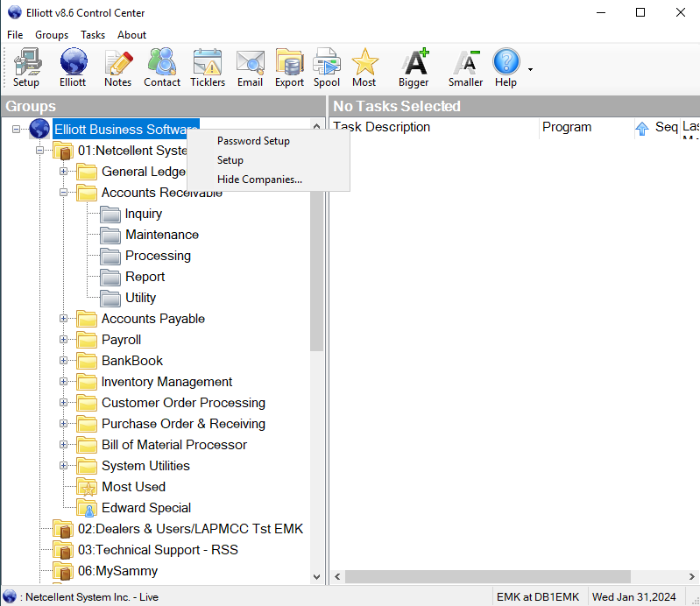Open the Spool printer tool

pyautogui.click(x=327, y=67)
